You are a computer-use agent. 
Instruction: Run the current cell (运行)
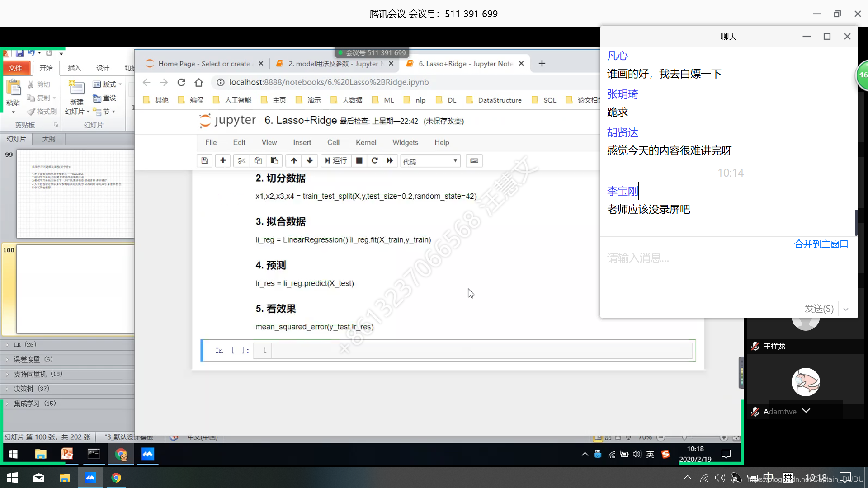click(x=335, y=161)
